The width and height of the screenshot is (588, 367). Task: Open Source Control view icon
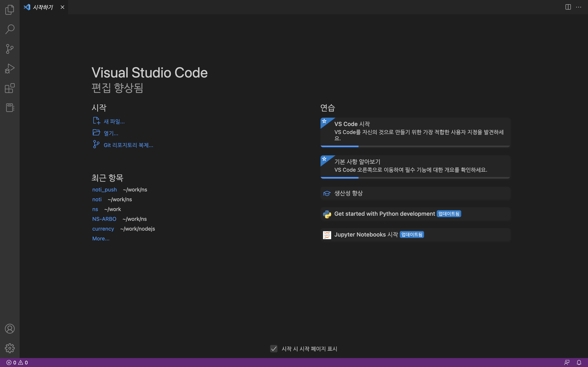[10, 49]
